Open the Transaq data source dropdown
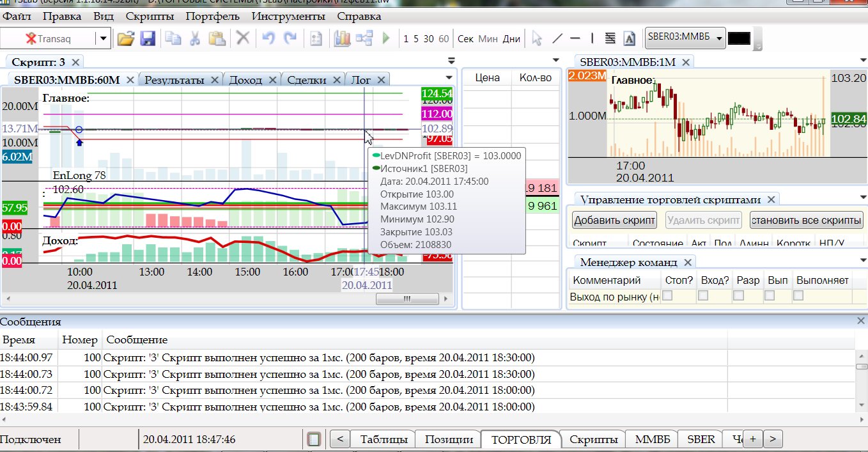The width and height of the screenshot is (868, 452). [104, 38]
